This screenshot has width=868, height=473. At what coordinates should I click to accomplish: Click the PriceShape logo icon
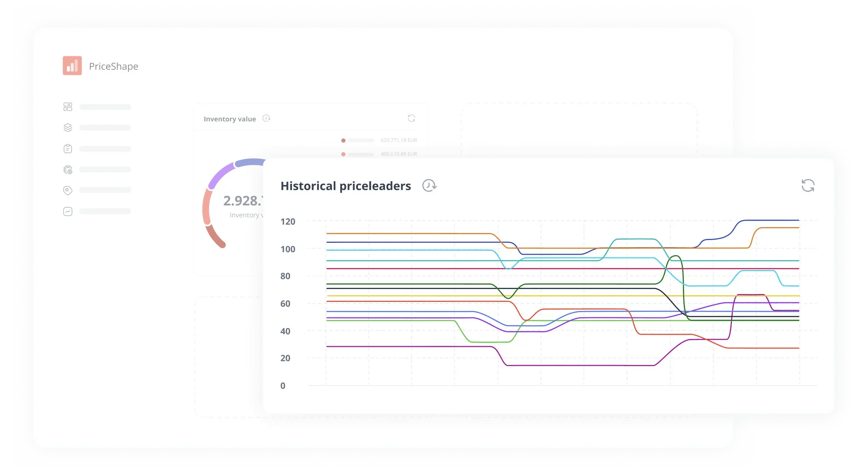point(72,65)
